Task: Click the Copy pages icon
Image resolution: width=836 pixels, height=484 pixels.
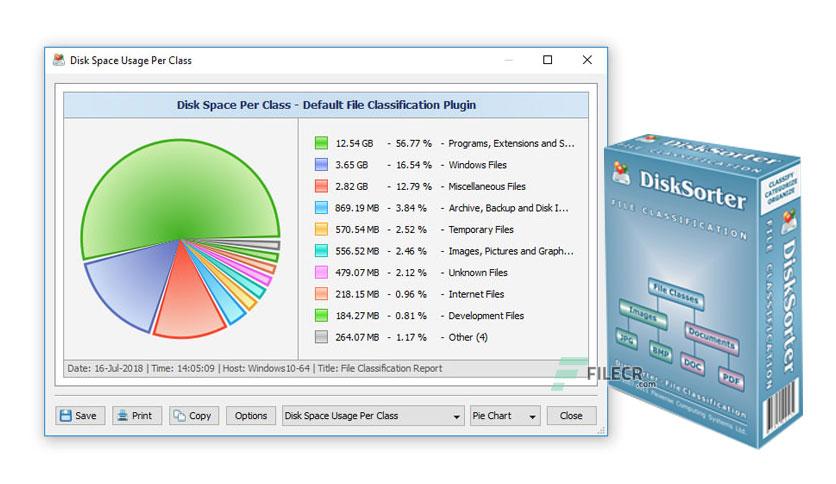Action: pos(179,416)
